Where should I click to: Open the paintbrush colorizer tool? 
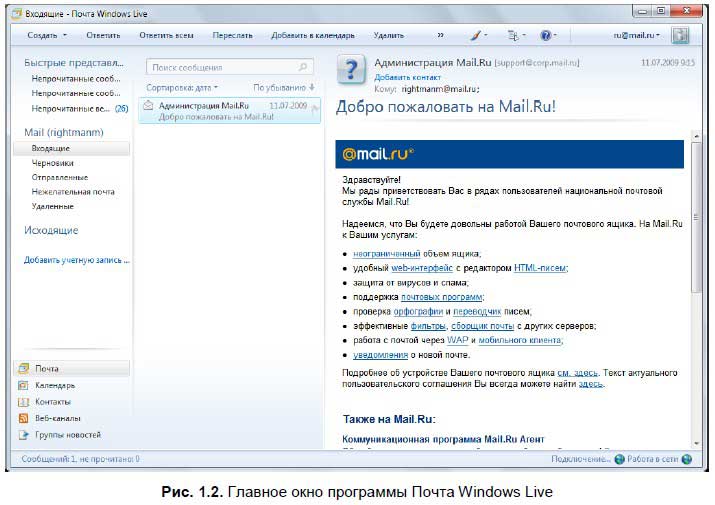coord(474,35)
